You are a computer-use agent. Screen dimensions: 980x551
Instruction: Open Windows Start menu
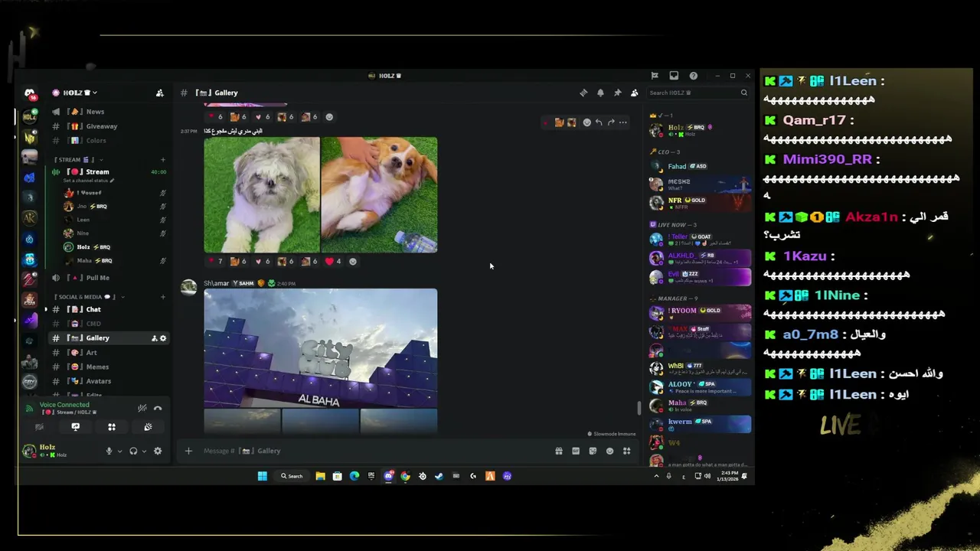click(x=262, y=476)
